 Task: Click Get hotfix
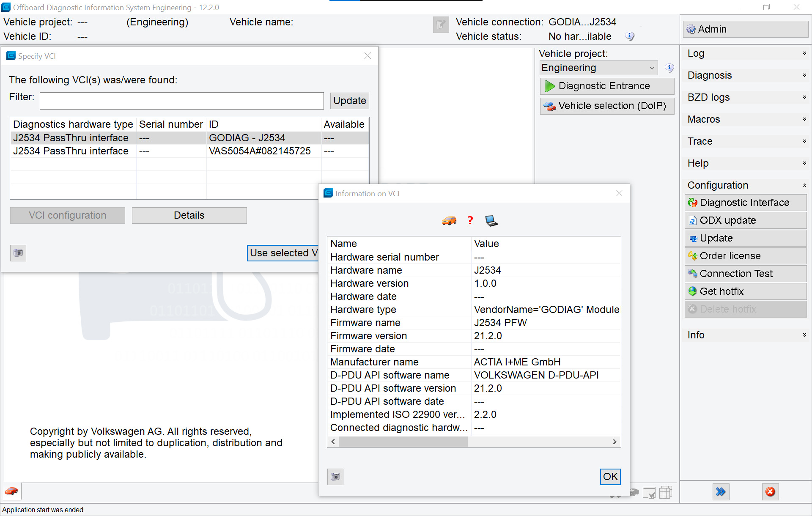746,291
